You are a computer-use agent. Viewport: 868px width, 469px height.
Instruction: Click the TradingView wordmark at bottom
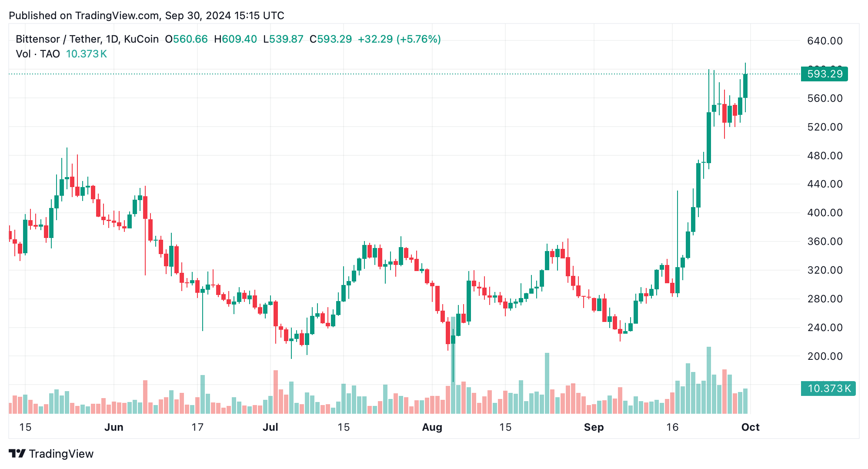point(61,454)
